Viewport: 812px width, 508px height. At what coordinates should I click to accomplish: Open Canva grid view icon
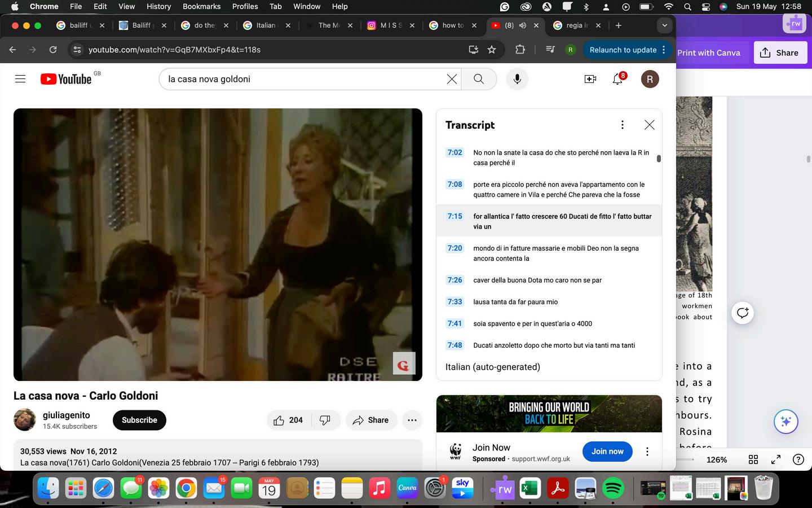coord(753,459)
